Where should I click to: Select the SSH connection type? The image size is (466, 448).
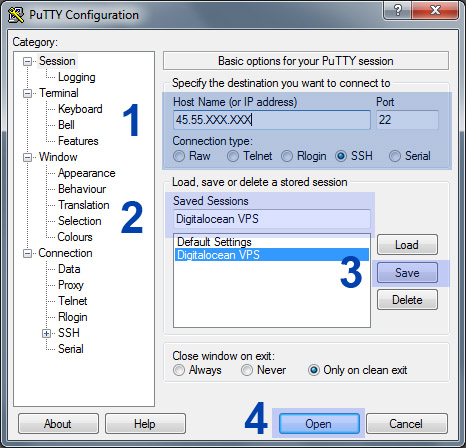341,156
